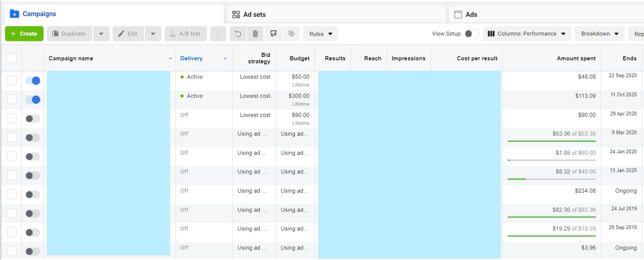Image resolution: width=644 pixels, height=260 pixels.
Task: Switch to the Ad sets tab
Action: point(336,14)
